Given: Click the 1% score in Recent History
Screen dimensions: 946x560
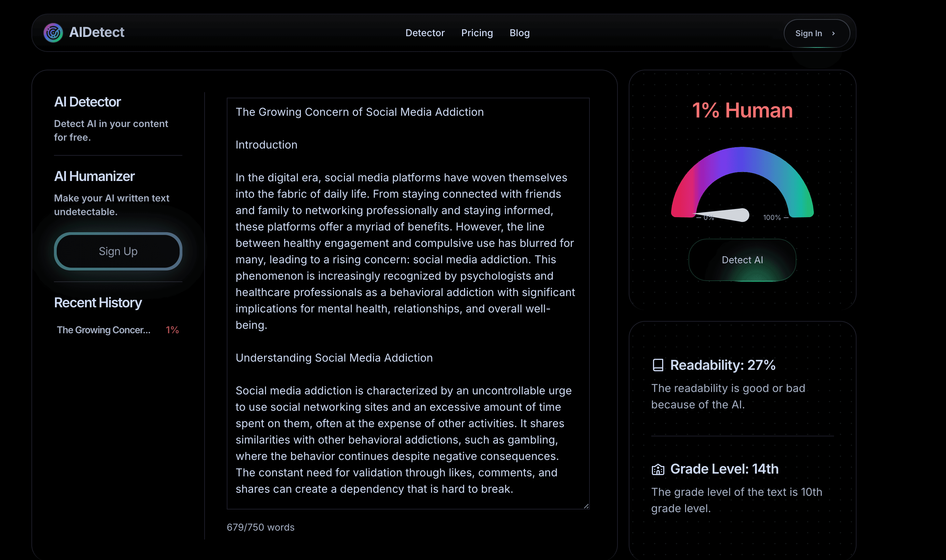Looking at the screenshot, I should pos(172,330).
